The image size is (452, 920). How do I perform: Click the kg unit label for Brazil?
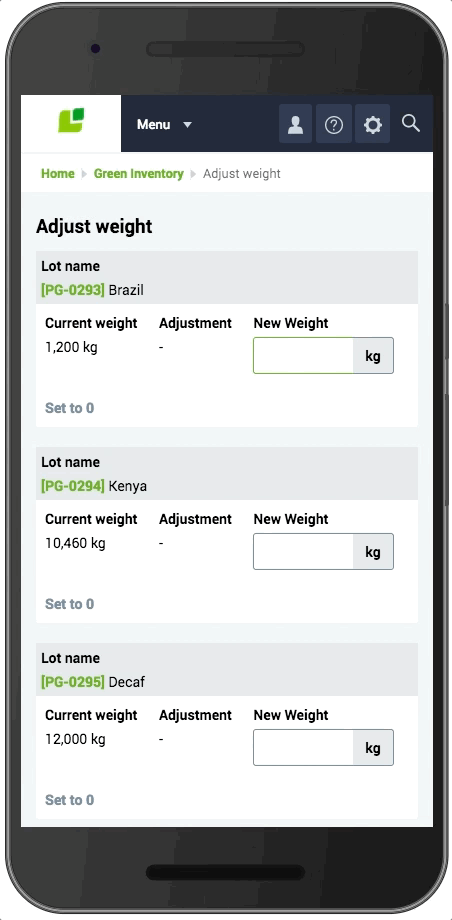click(x=373, y=356)
